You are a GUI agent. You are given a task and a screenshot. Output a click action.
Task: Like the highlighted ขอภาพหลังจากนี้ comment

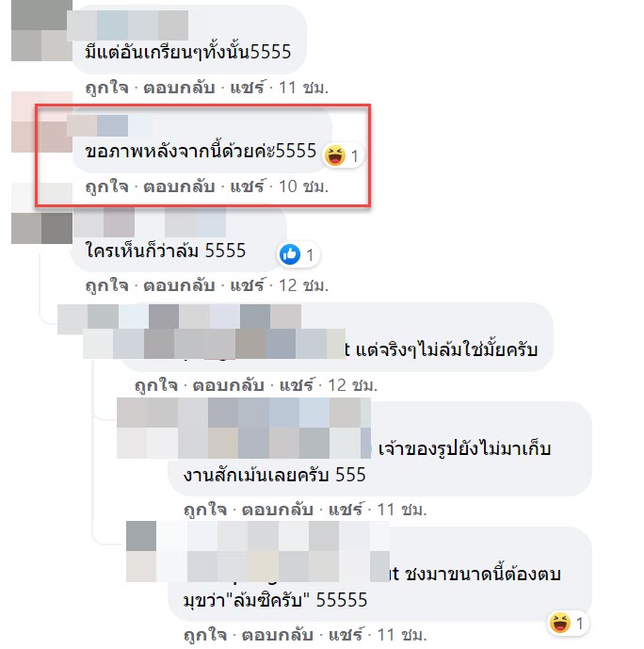coord(106,187)
